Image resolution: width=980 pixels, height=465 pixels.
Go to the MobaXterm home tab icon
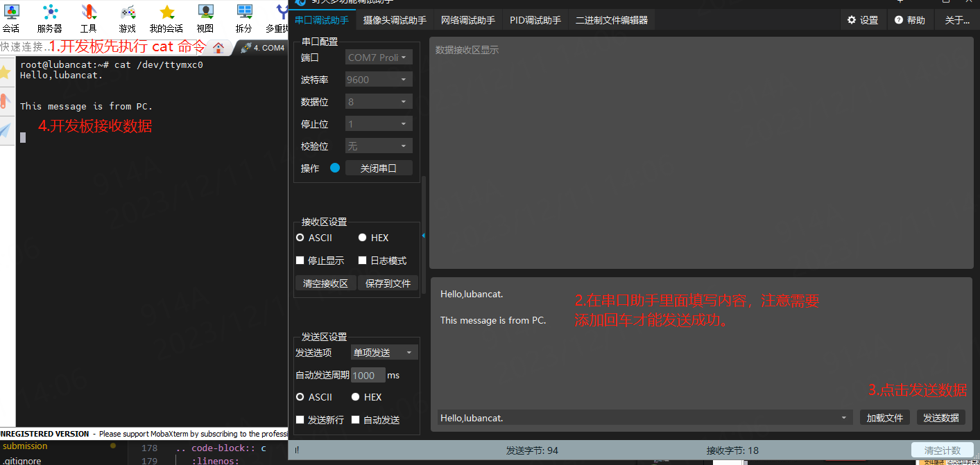pos(218,48)
